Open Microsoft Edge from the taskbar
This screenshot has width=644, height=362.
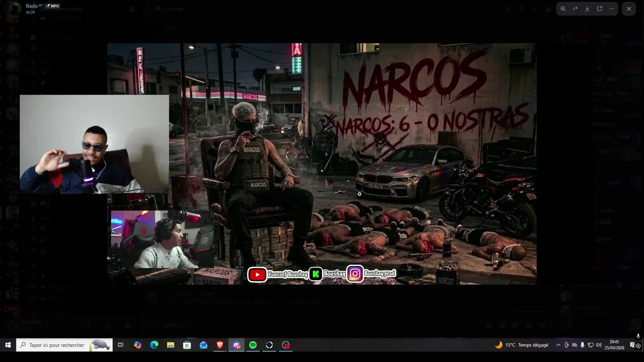154,345
